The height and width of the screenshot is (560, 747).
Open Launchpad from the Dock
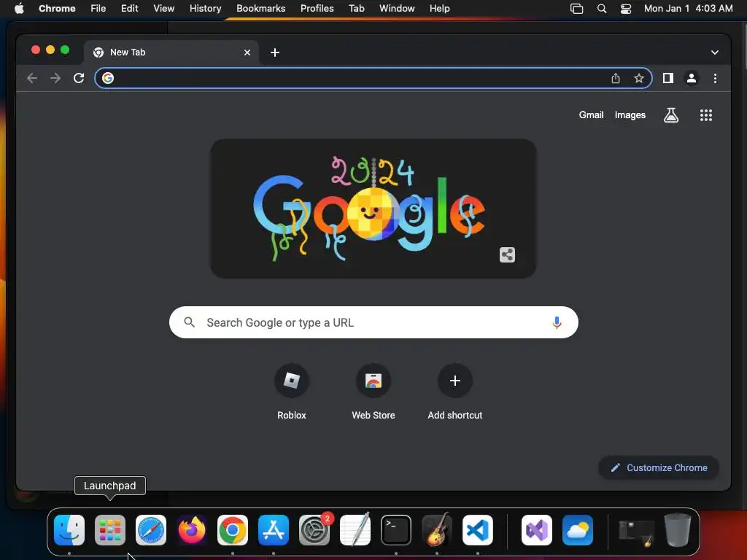pyautogui.click(x=110, y=530)
